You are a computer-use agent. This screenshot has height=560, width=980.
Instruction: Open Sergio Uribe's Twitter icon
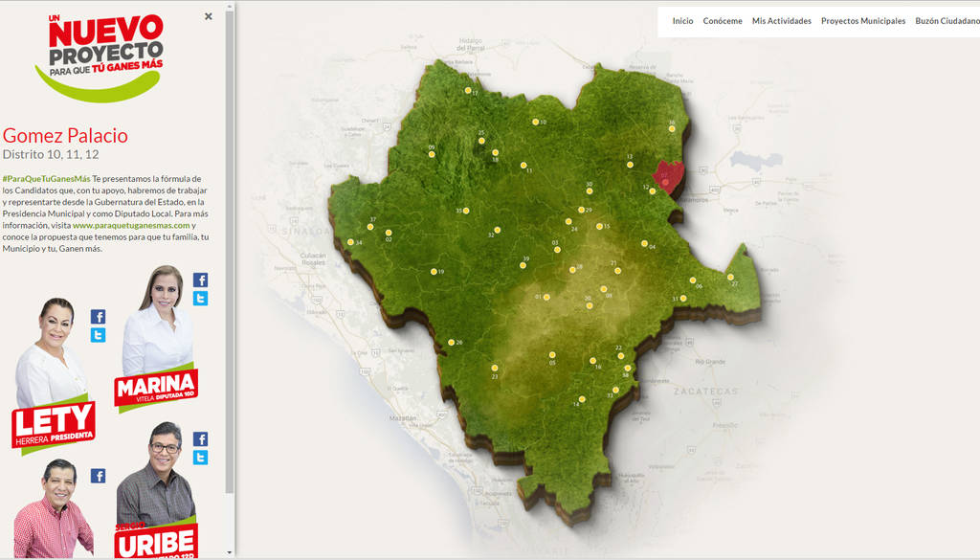click(x=200, y=459)
